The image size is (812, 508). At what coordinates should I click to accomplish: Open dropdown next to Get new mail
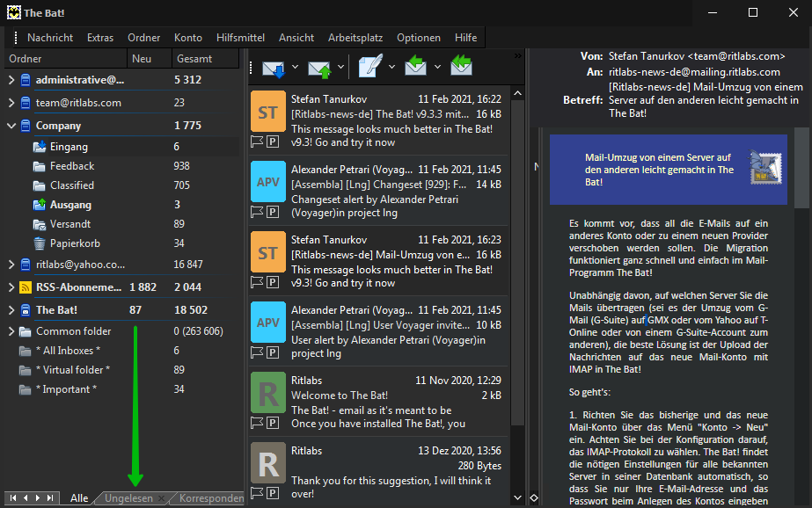pos(296,67)
